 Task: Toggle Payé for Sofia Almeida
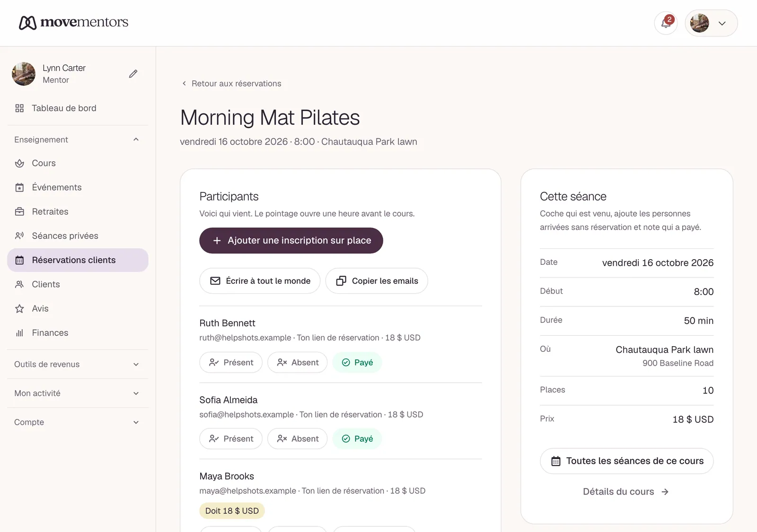point(357,439)
